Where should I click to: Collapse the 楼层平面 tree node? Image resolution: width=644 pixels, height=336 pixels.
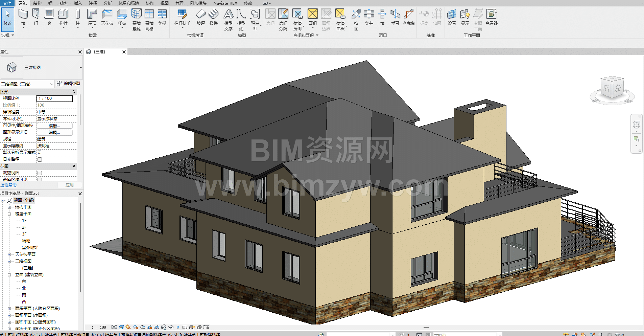(x=9, y=214)
